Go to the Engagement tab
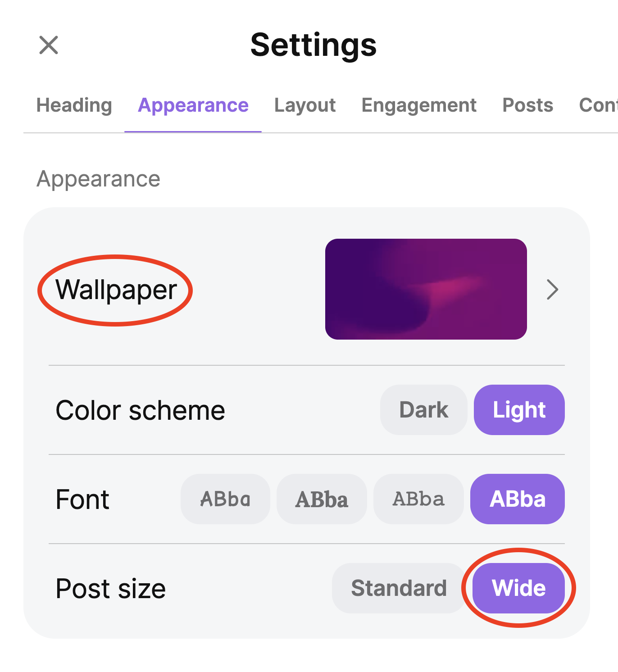The height and width of the screenshot is (672, 618). [419, 105]
